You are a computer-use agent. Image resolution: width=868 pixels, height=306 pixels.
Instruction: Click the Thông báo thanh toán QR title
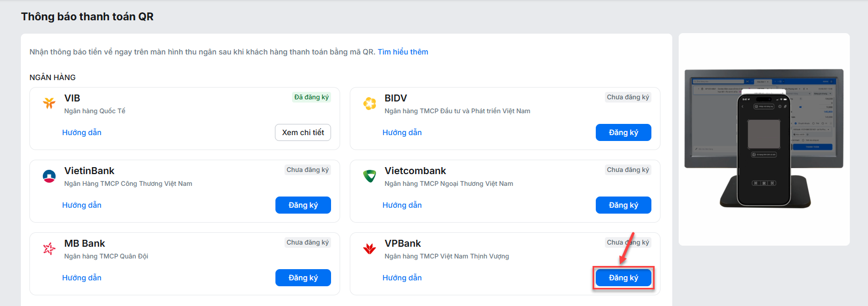click(87, 17)
